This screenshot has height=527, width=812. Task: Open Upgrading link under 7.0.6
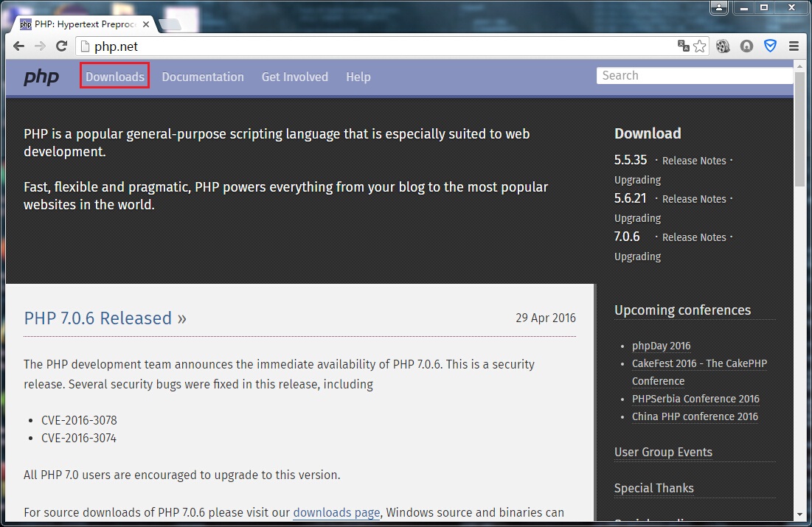637,256
